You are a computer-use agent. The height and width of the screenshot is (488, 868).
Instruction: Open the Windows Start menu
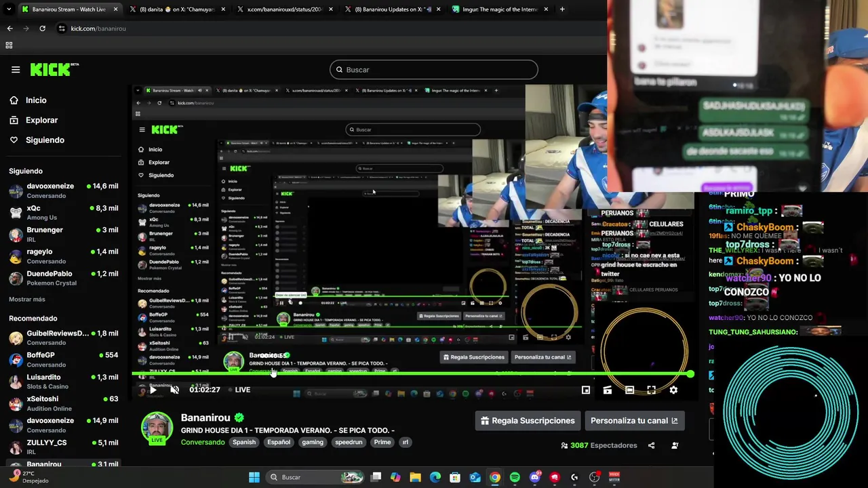pyautogui.click(x=254, y=477)
